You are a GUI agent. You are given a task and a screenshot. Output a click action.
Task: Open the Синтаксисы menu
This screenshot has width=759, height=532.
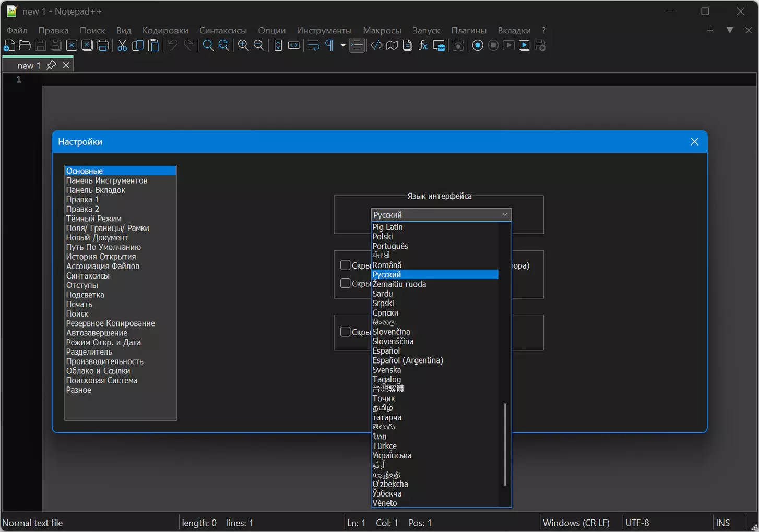pyautogui.click(x=223, y=30)
